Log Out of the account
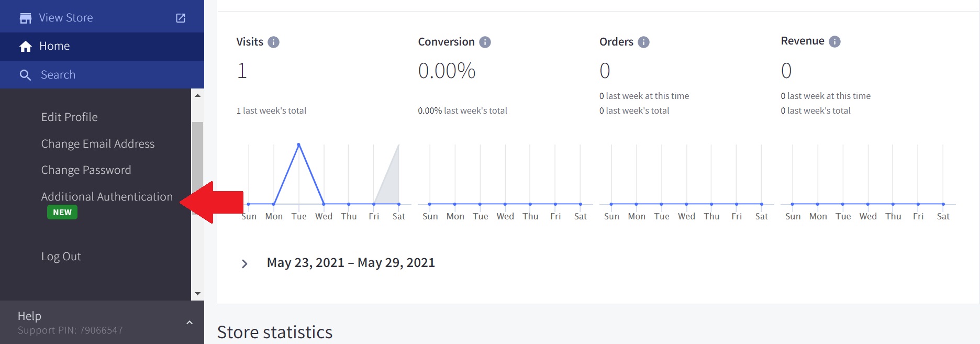 click(61, 257)
